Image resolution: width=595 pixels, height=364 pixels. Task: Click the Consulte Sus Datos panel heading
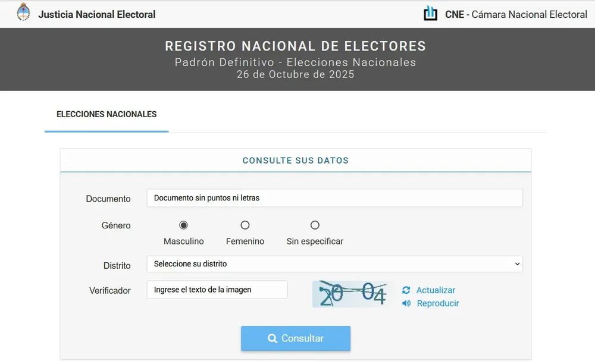click(x=296, y=161)
